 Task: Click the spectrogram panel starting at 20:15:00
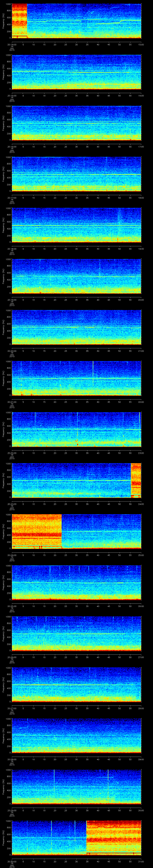(x=76, y=72)
